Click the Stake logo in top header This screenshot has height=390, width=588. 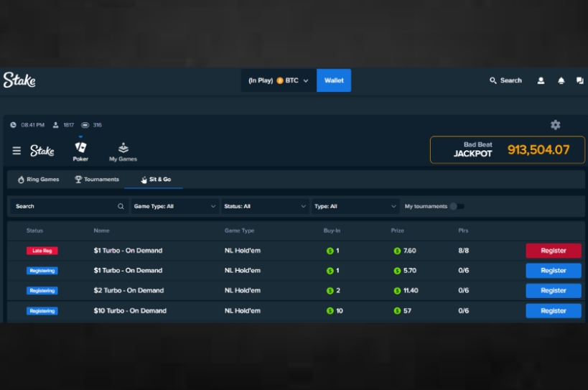pyautogui.click(x=19, y=80)
